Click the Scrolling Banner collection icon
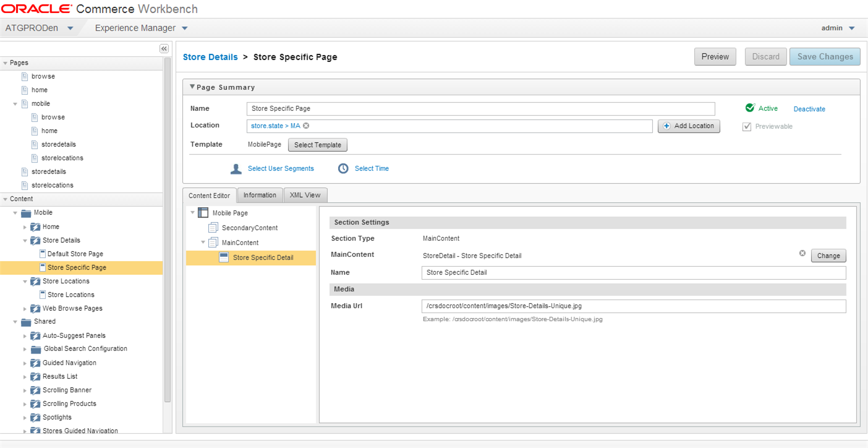868x448 pixels. pos(35,390)
